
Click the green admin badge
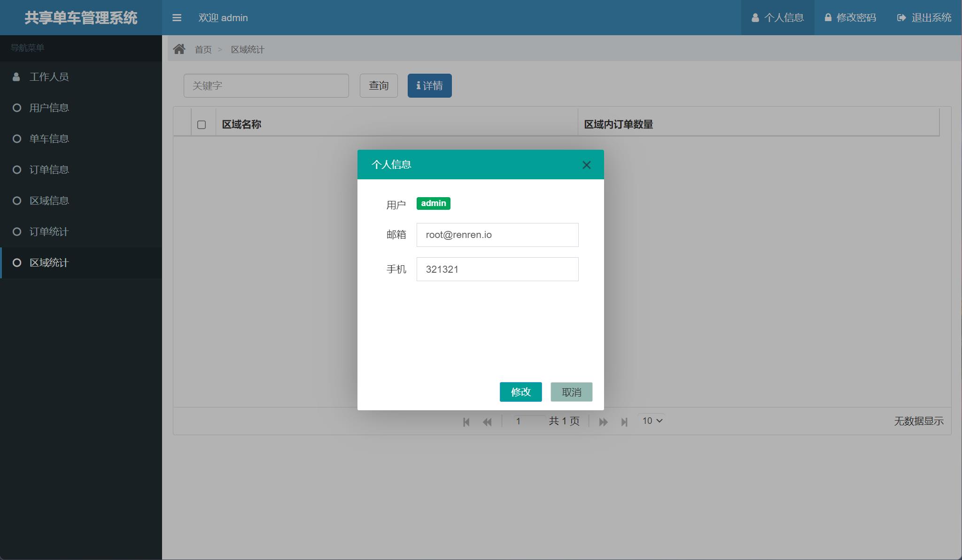pos(433,203)
